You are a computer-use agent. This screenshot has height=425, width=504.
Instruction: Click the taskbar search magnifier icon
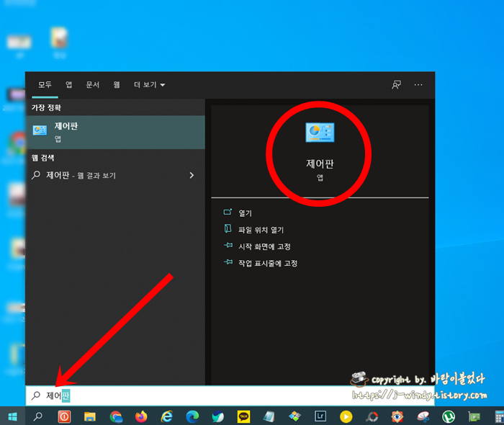[38, 416]
